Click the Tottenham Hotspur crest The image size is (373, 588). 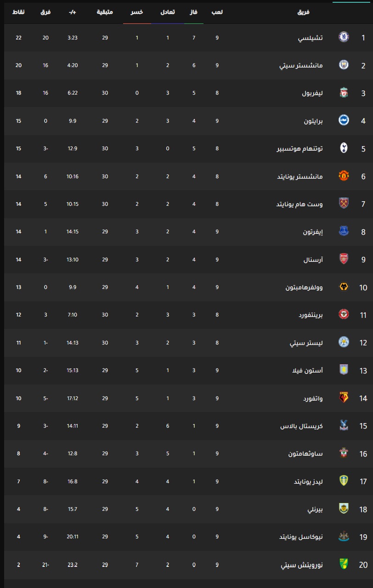pos(344,148)
